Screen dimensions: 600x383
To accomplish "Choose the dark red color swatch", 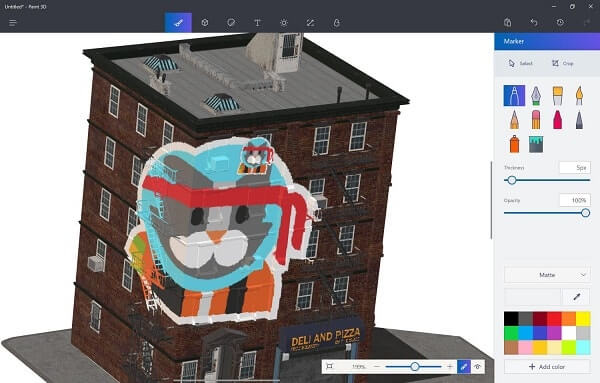I will [540, 319].
